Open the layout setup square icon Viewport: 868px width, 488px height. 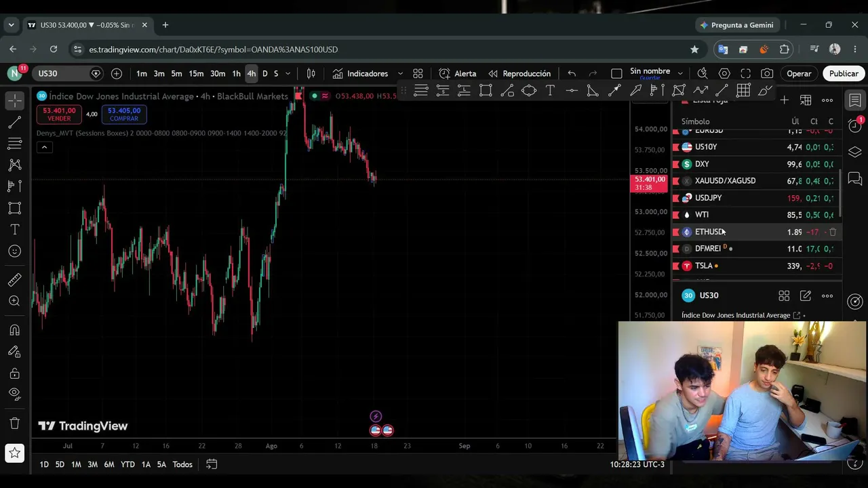616,73
